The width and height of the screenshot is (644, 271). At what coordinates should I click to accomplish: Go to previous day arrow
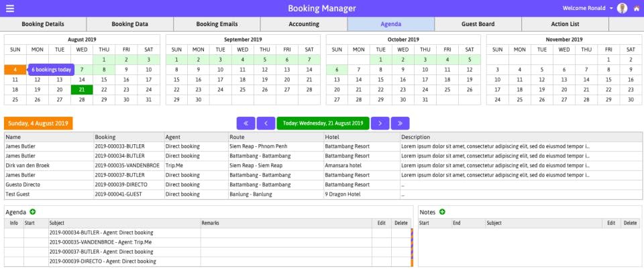[x=266, y=123]
